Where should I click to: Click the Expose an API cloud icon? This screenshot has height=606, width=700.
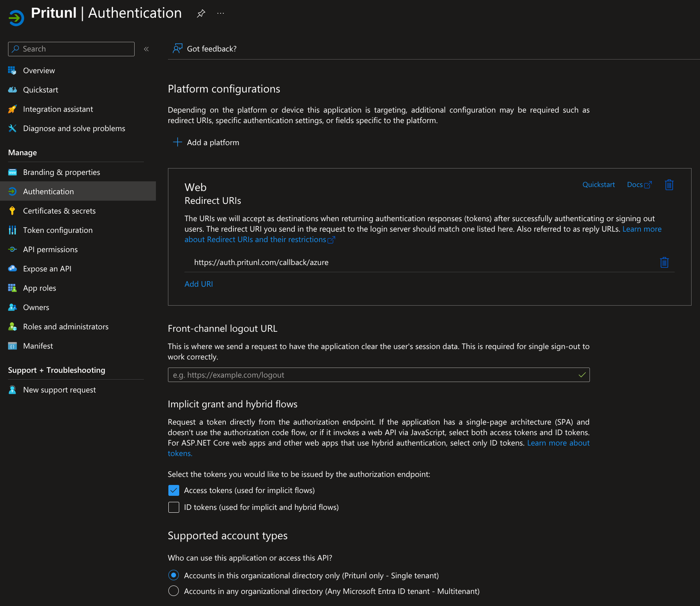12,269
